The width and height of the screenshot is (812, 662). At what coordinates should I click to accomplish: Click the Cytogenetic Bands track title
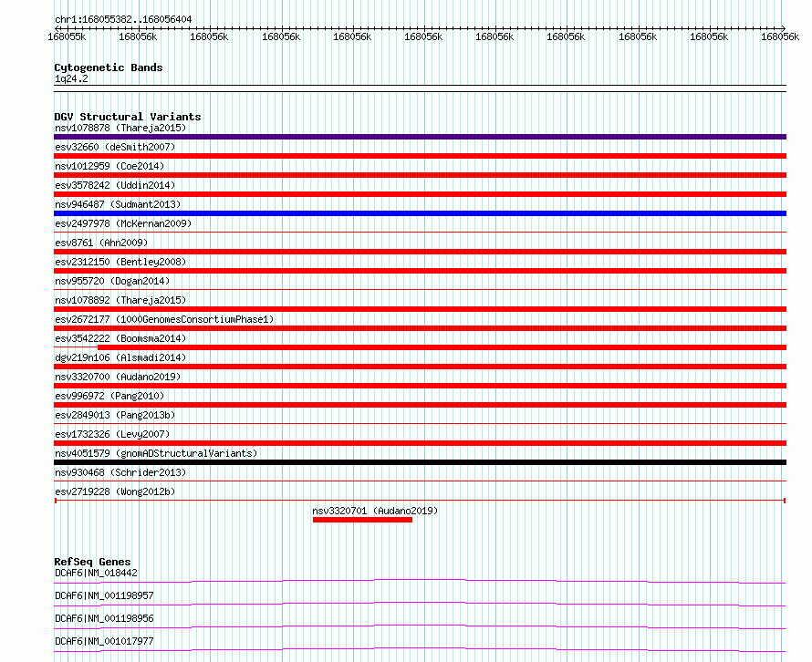[109, 67]
